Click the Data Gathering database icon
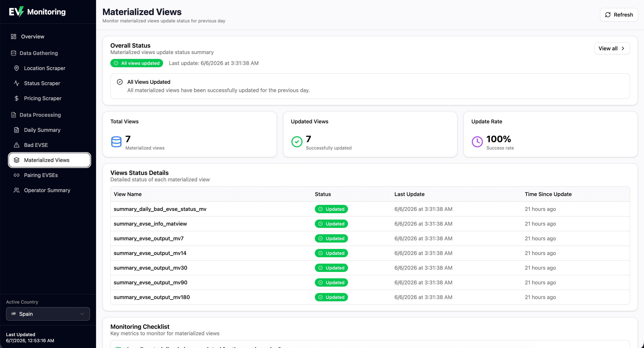 [14, 53]
